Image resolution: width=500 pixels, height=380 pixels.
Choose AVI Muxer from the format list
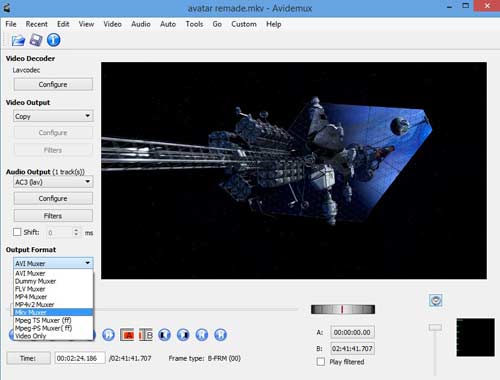(x=53, y=273)
